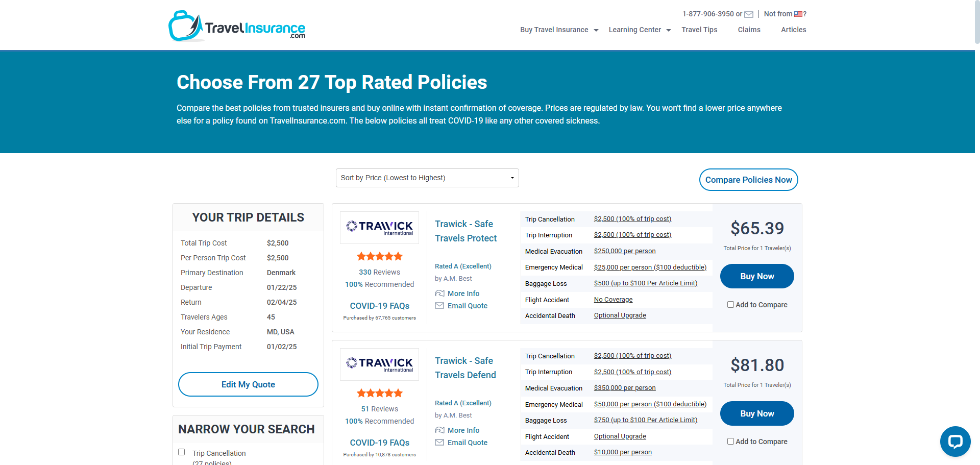980x465 pixels.
Task: Click Optional Upgrade Accidental Death link
Action: (x=620, y=315)
